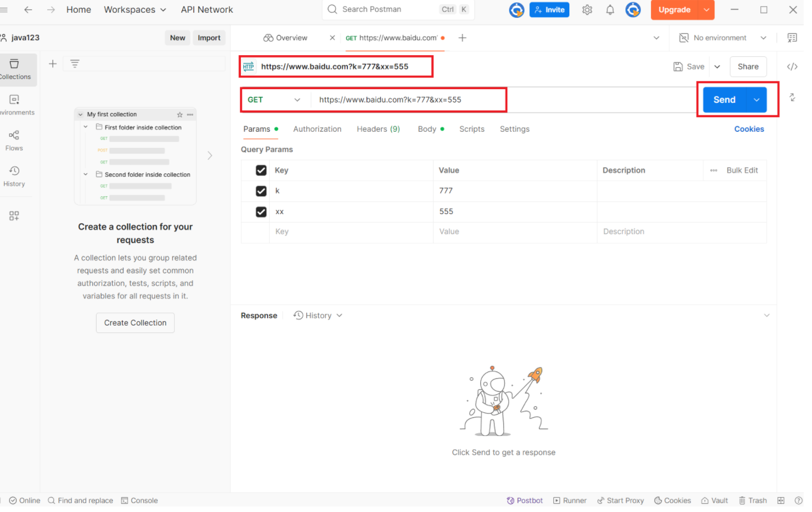Open the Workspaces dropdown

[x=135, y=10]
